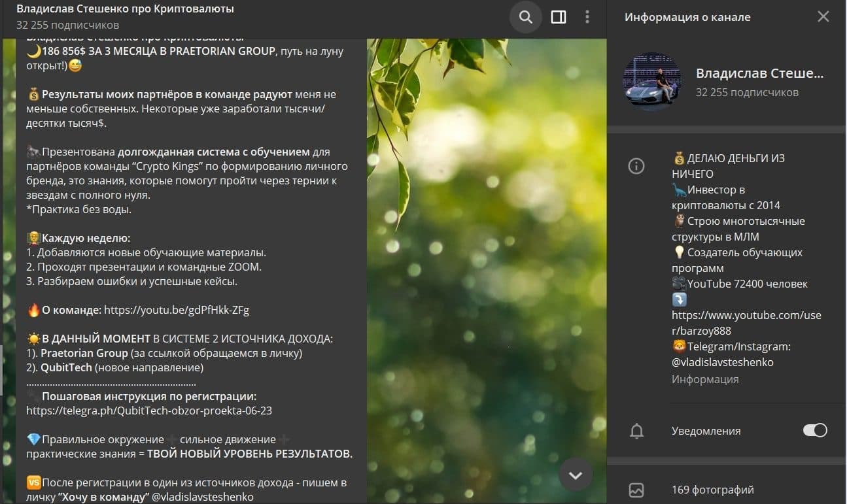Image resolution: width=847 pixels, height=504 pixels.
Task: Click the channel title in the chat header
Action: tap(125, 9)
